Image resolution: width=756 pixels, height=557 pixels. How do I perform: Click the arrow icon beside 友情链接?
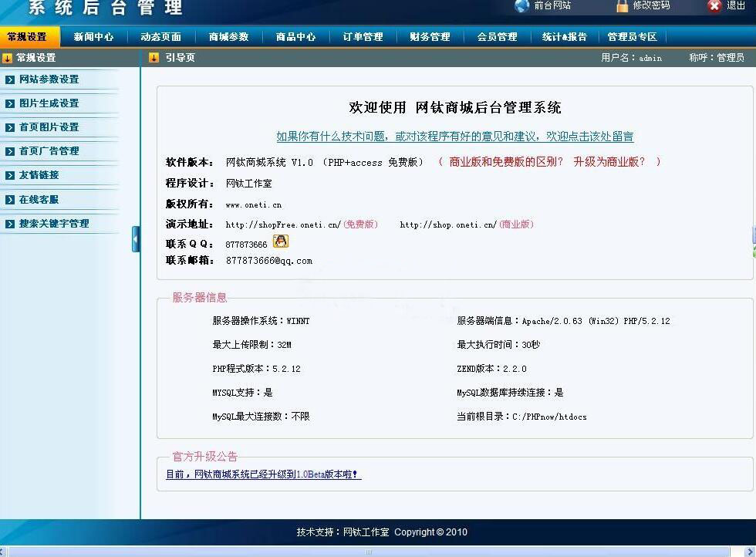(10, 176)
